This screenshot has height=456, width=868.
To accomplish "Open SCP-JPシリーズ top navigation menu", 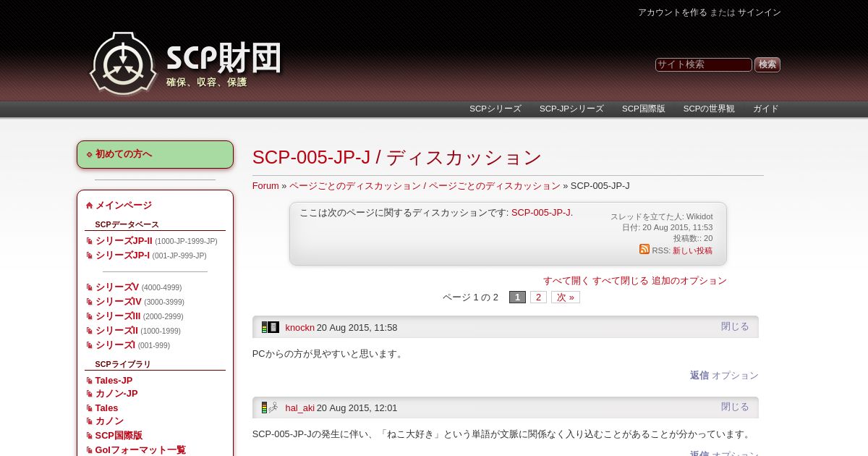I will point(571,109).
